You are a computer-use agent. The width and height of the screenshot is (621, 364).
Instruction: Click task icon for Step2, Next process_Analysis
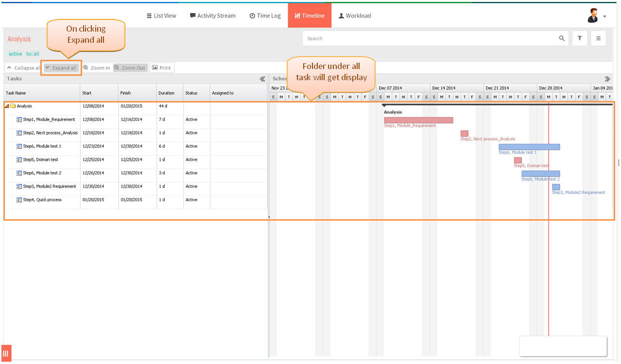[x=19, y=133]
